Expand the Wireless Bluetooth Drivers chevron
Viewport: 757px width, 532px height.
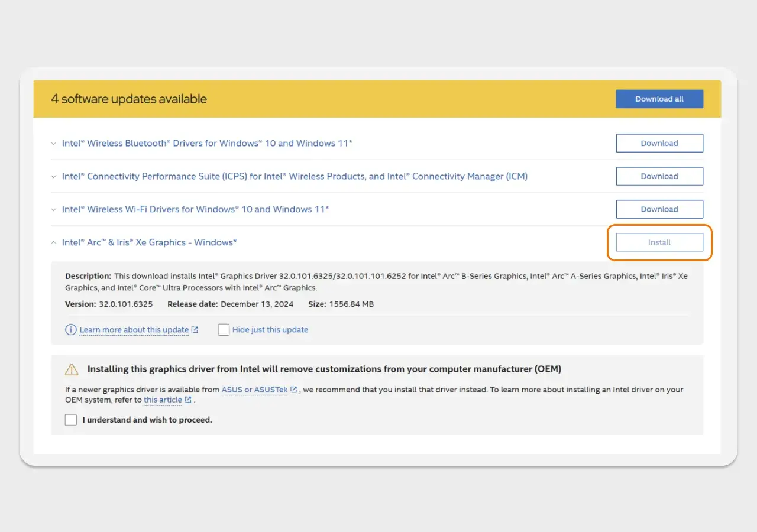coord(54,144)
